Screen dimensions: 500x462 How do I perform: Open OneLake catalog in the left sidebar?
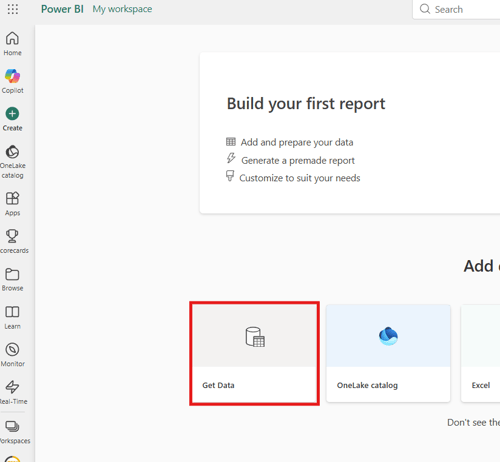coord(13,162)
